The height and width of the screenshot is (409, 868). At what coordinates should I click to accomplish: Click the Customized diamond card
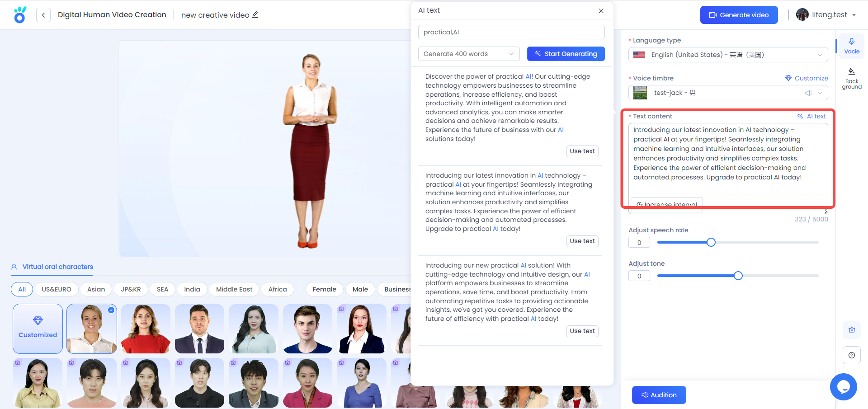(x=38, y=329)
